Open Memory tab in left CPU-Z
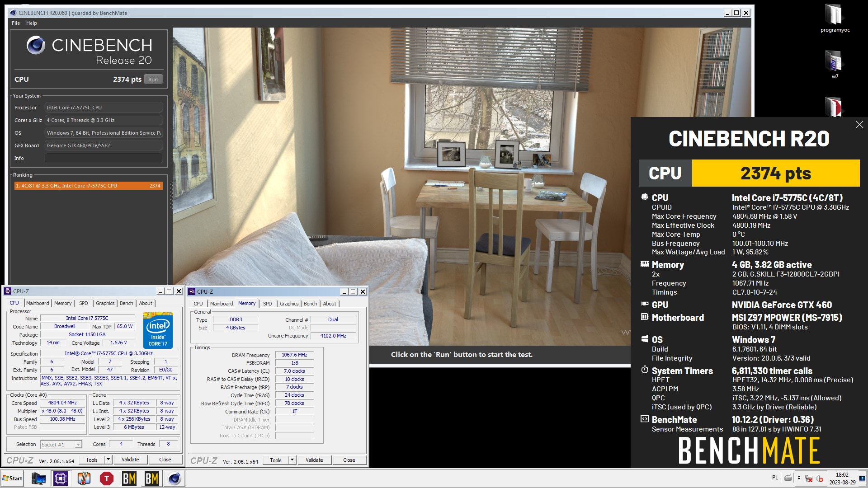 [63, 303]
